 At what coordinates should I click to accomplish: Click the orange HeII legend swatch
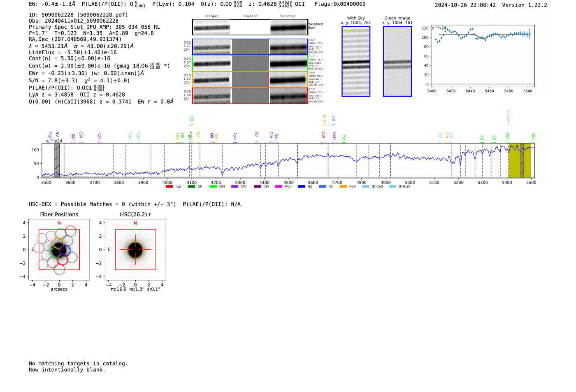(x=343, y=187)
